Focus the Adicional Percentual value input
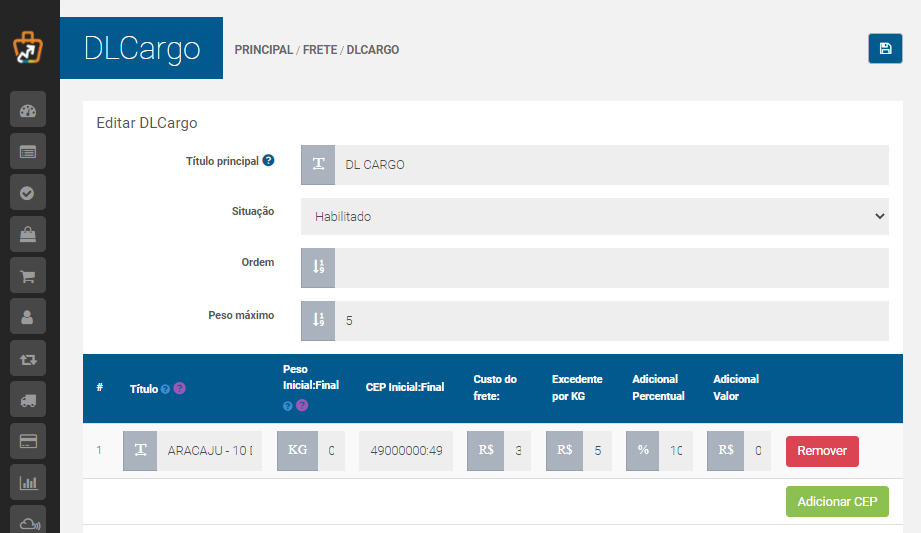This screenshot has width=921, height=533. coord(676,451)
